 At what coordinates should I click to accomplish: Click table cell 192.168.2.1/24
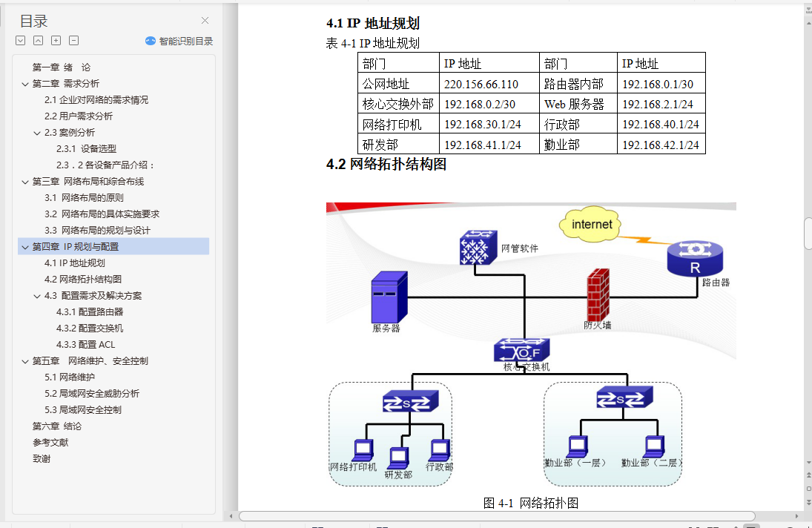[661, 104]
